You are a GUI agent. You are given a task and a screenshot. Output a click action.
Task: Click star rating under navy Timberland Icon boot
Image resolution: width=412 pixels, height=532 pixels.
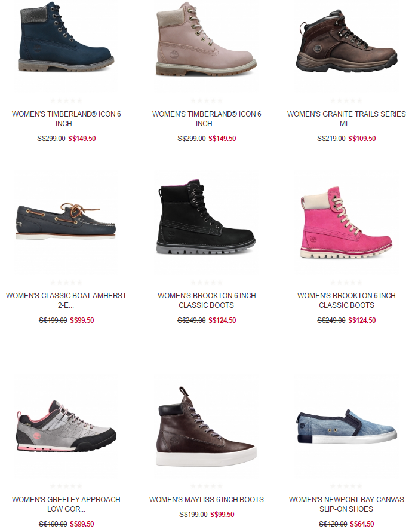[x=66, y=100]
